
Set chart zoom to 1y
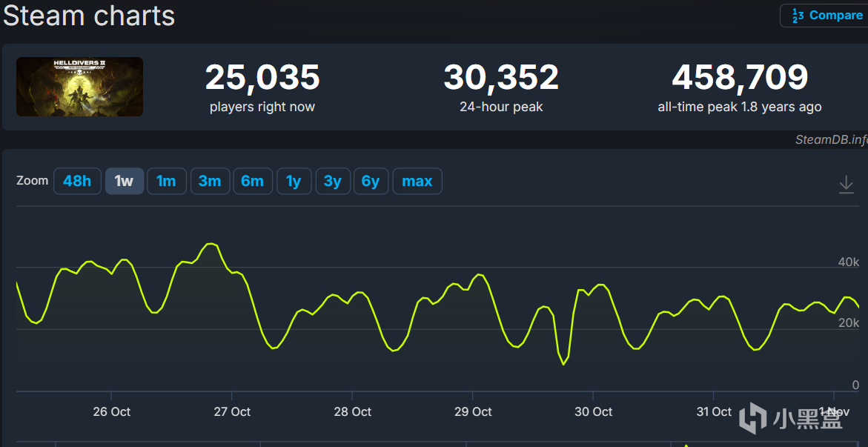pyautogui.click(x=294, y=181)
